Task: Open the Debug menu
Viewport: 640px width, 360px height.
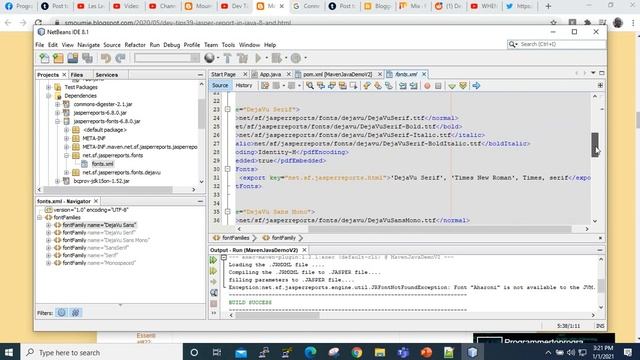Action: click(171, 45)
